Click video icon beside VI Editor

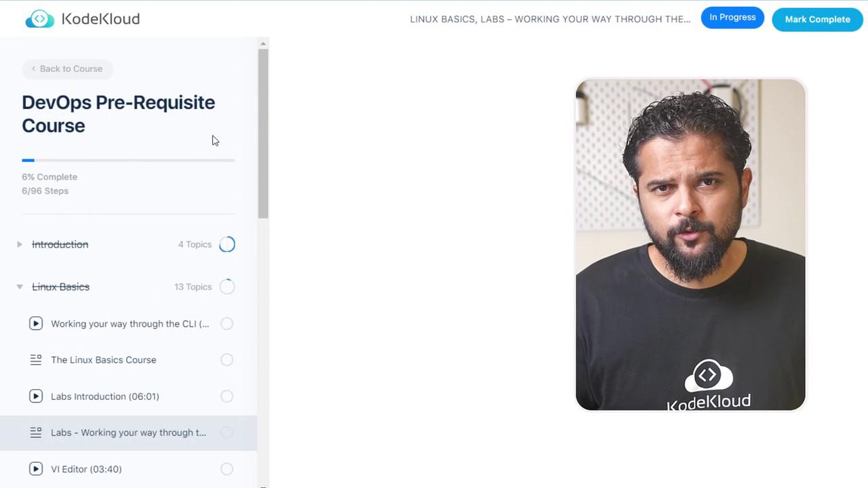(x=36, y=469)
